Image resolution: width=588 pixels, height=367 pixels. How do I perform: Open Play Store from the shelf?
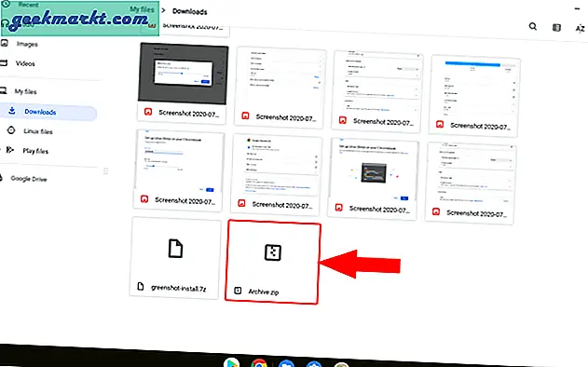click(232, 362)
